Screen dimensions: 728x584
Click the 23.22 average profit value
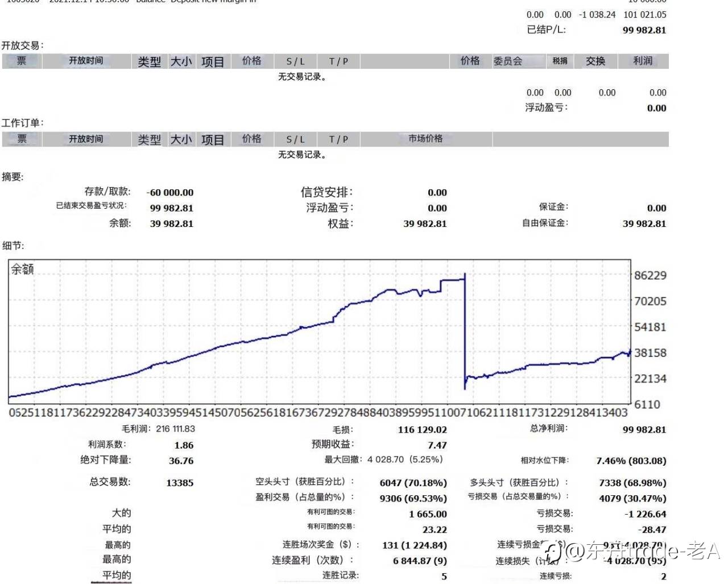click(x=435, y=529)
